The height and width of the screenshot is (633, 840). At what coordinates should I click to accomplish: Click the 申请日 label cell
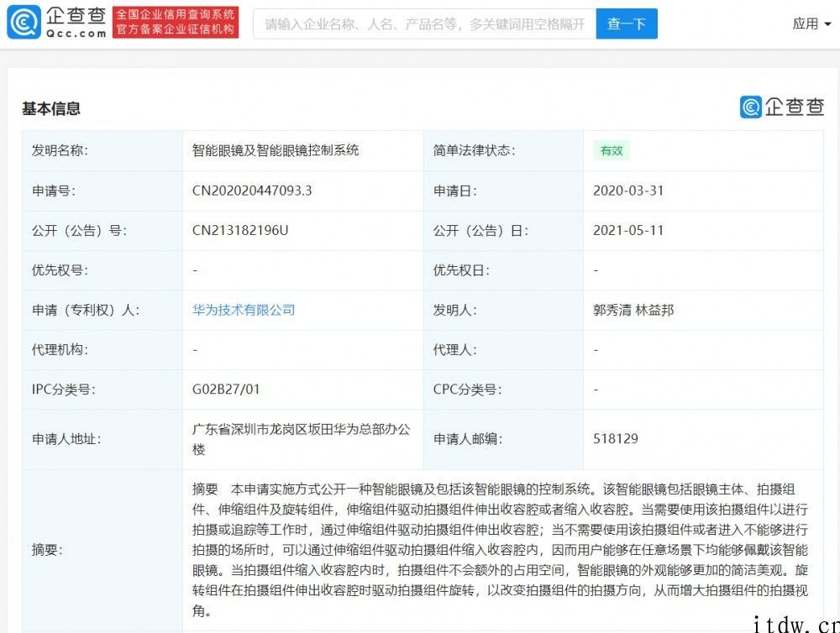(x=503, y=191)
